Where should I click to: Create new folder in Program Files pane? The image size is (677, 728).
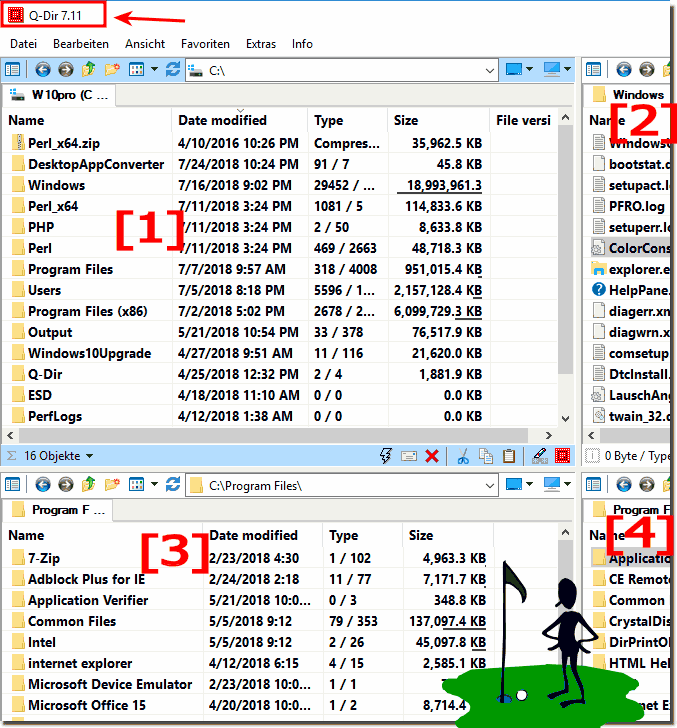click(x=112, y=485)
